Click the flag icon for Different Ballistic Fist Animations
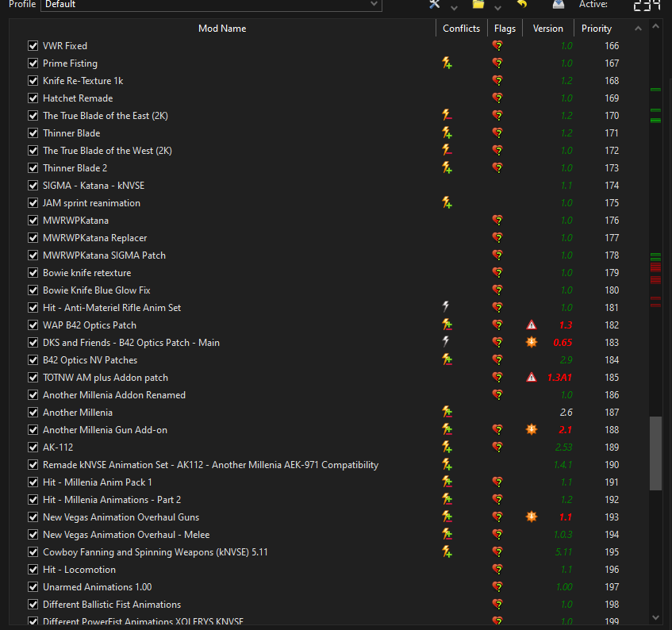This screenshot has width=672, height=630. click(x=497, y=605)
